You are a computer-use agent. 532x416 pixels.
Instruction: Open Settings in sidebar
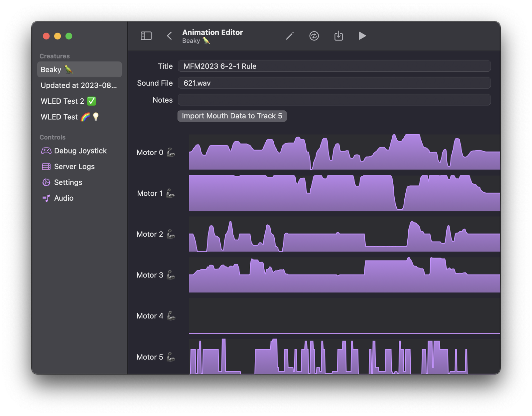click(68, 182)
